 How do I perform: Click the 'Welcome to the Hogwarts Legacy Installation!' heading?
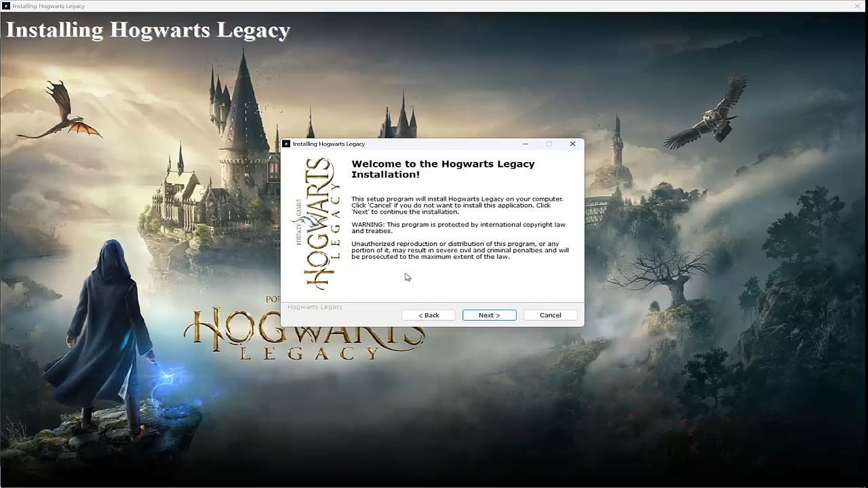pos(443,169)
